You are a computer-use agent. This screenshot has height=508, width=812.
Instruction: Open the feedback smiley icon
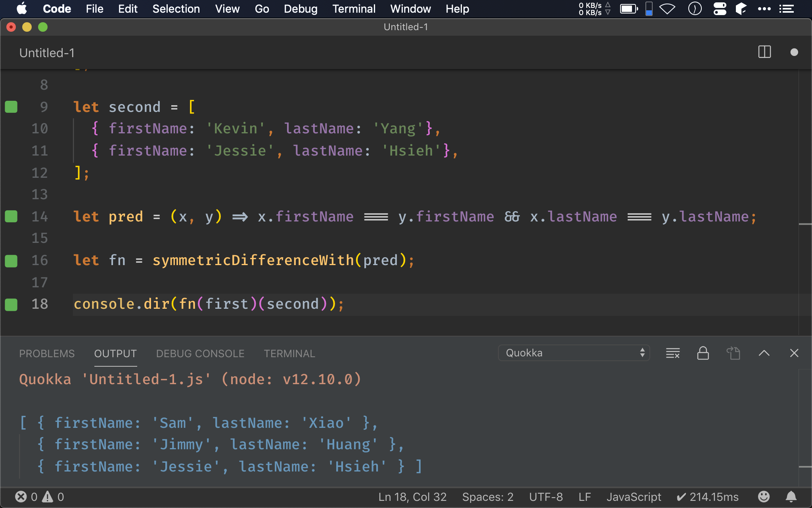[x=764, y=496]
